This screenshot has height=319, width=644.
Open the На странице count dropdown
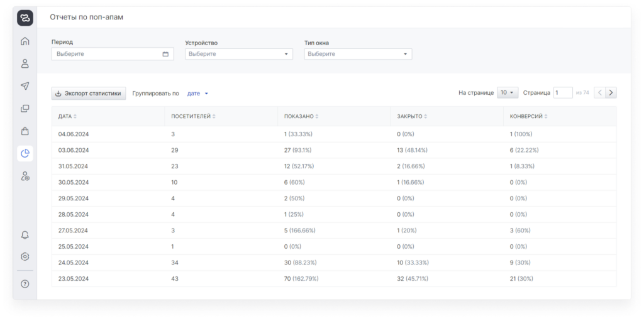(x=508, y=93)
